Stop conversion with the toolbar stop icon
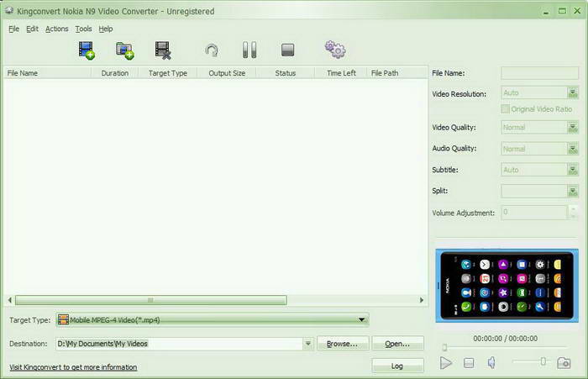The width and height of the screenshot is (588, 379). [288, 50]
